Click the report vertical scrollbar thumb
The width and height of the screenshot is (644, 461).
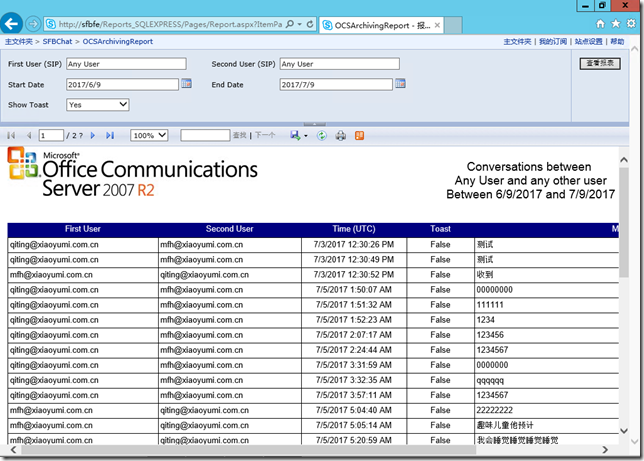(624, 222)
